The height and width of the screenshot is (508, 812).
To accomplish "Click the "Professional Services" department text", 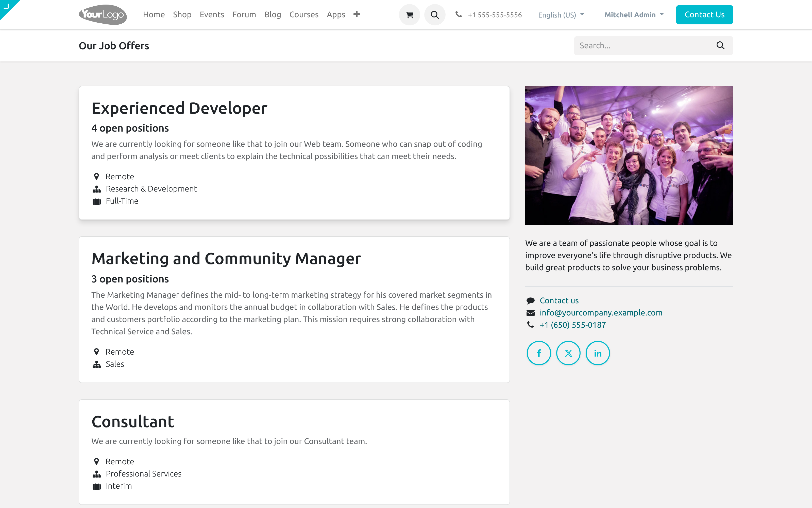I will pyautogui.click(x=143, y=474).
